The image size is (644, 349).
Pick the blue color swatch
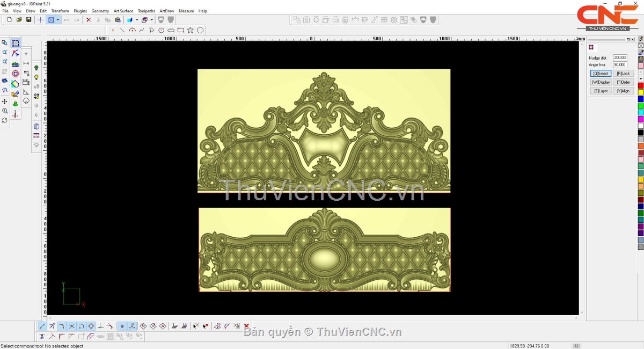(x=641, y=99)
